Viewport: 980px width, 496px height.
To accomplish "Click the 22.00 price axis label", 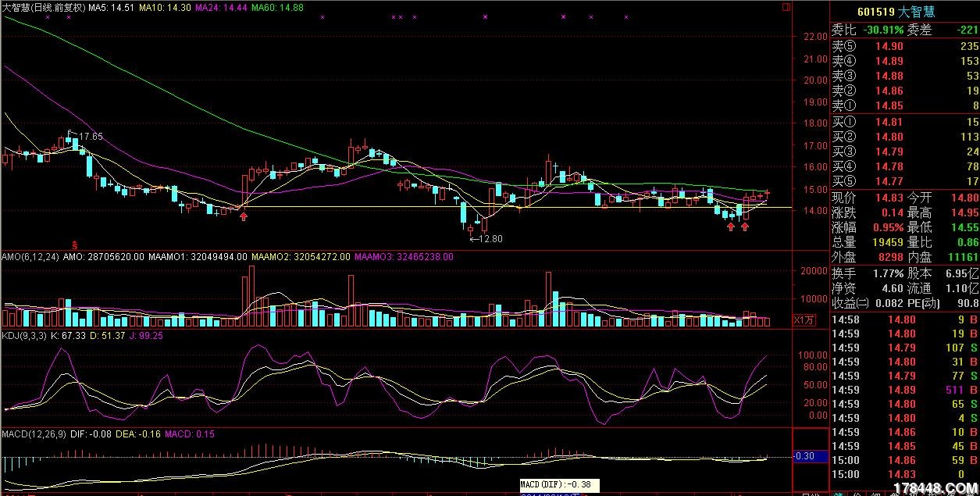I will (x=816, y=37).
